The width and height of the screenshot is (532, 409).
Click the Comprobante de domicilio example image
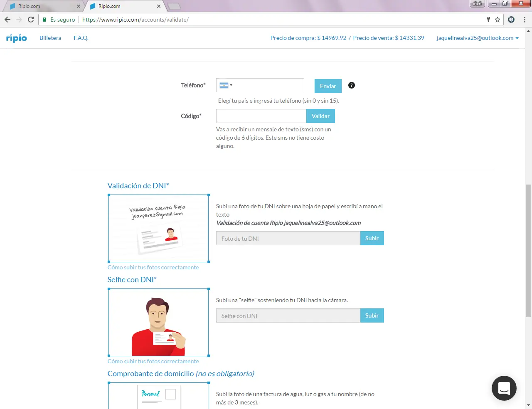point(158,396)
